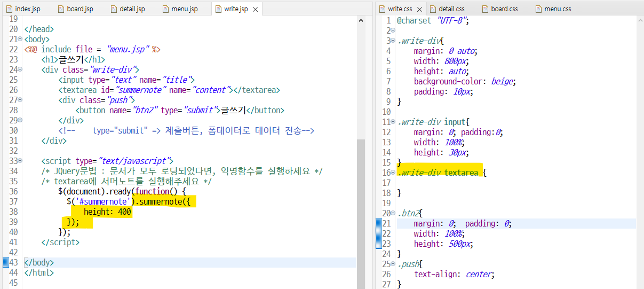Click the input type="text" line in write.jsp
The image size is (644, 289).
coord(126,80)
